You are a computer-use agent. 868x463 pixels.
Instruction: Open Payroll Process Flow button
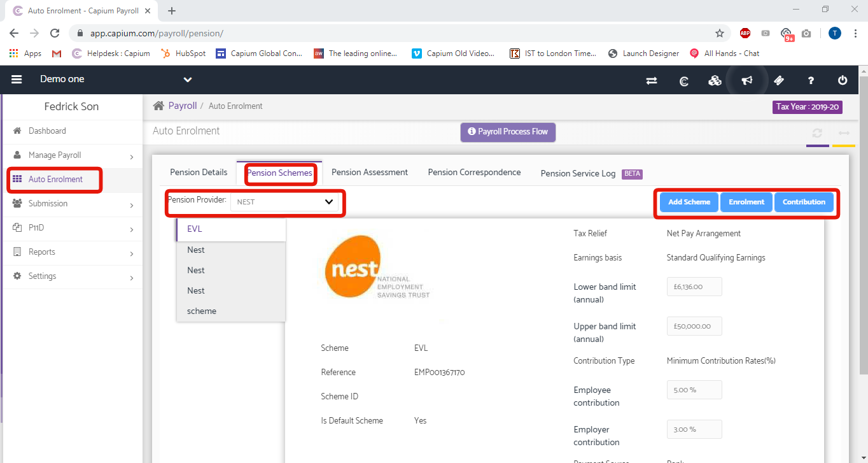click(508, 132)
